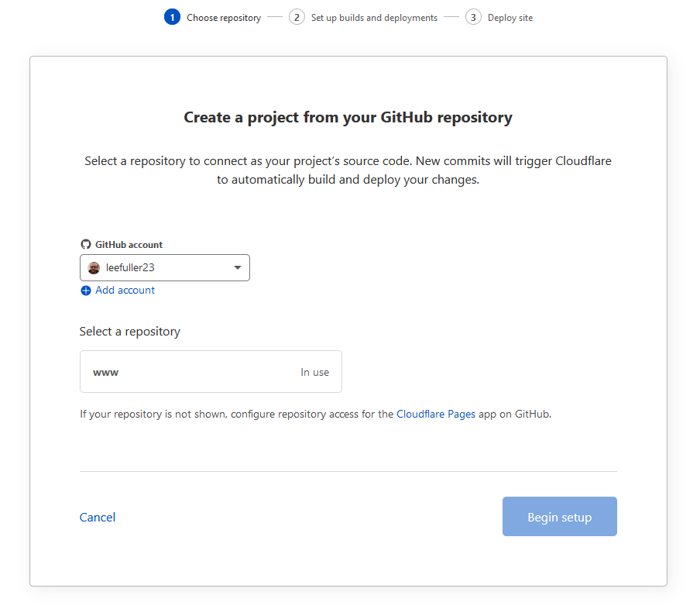Click the plus icon beside Add account
Image resolution: width=700 pixels, height=616 pixels.
[x=86, y=290]
